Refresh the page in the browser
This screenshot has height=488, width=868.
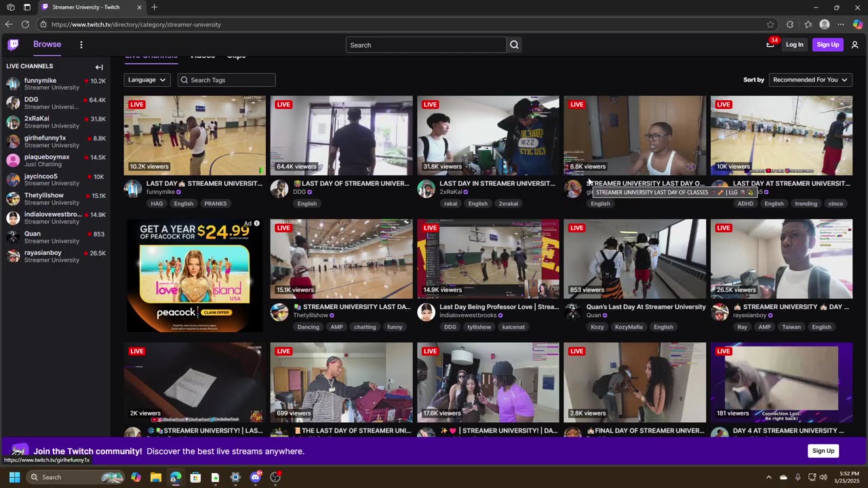point(25,24)
